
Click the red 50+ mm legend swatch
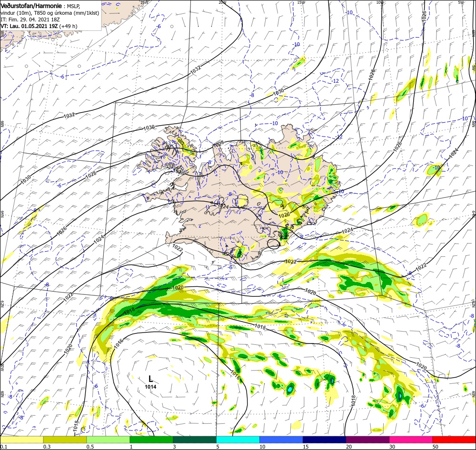pyautogui.click(x=454, y=440)
